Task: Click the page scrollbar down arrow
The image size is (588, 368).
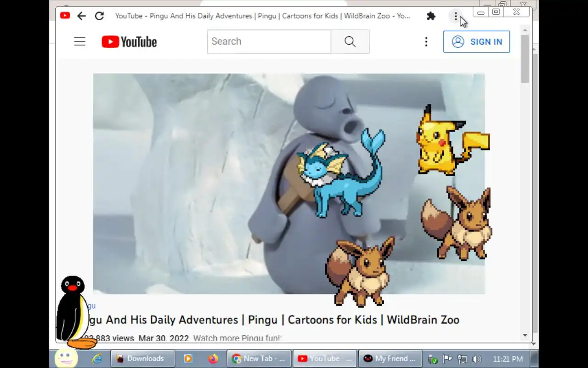Action: point(525,335)
